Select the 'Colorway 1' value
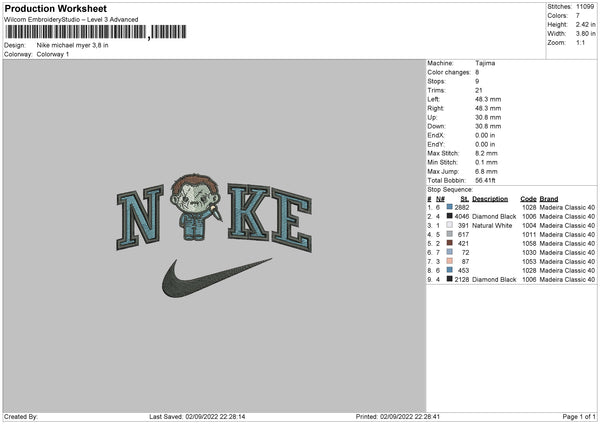 53,54
